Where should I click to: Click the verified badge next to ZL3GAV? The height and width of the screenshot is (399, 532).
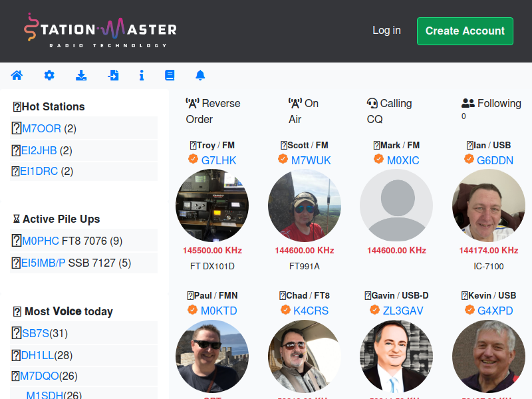coord(374,309)
